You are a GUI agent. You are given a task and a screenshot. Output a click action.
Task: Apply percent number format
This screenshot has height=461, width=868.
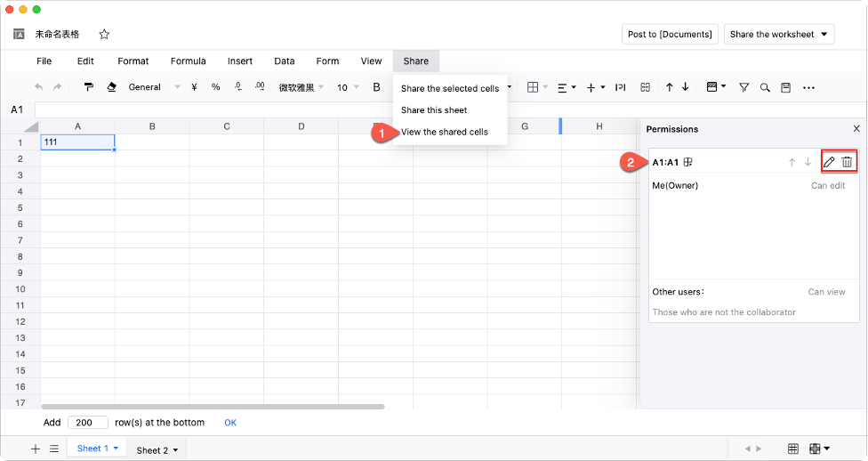point(215,87)
